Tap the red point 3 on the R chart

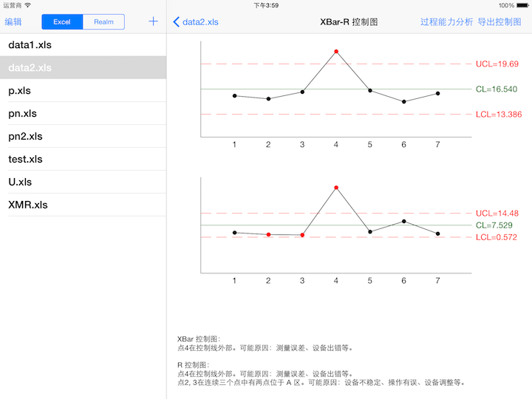click(302, 235)
